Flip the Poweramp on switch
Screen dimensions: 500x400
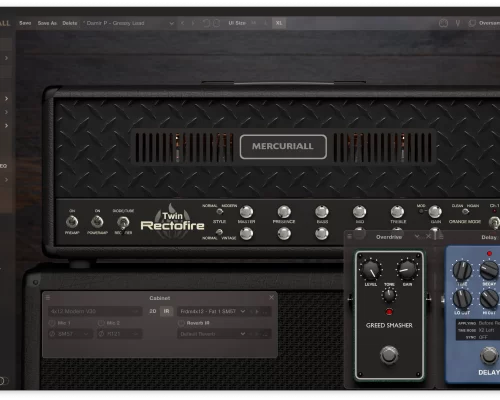97,222
